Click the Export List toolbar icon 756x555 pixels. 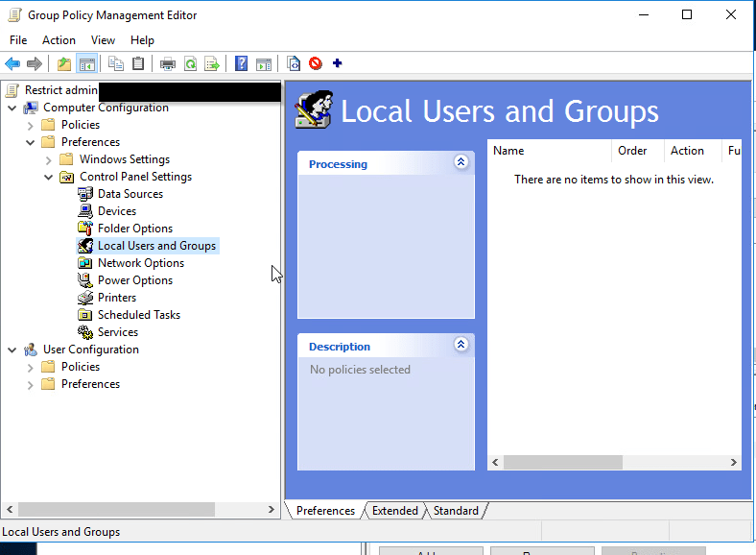(x=212, y=63)
